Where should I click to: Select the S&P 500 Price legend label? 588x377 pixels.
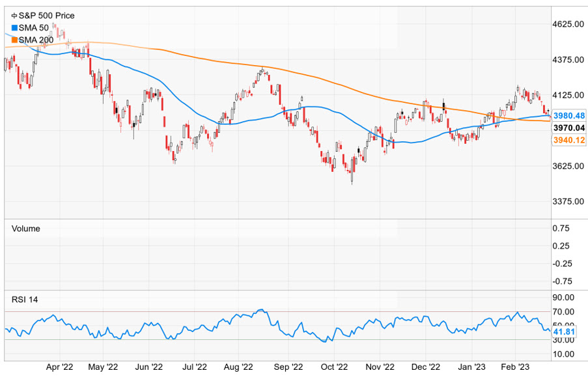click(46, 16)
